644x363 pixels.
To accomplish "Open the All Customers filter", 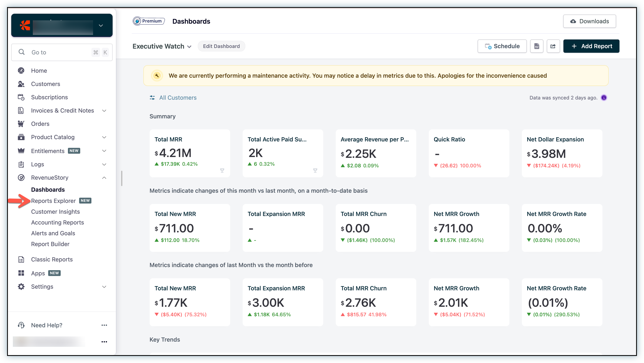I will pyautogui.click(x=178, y=98).
